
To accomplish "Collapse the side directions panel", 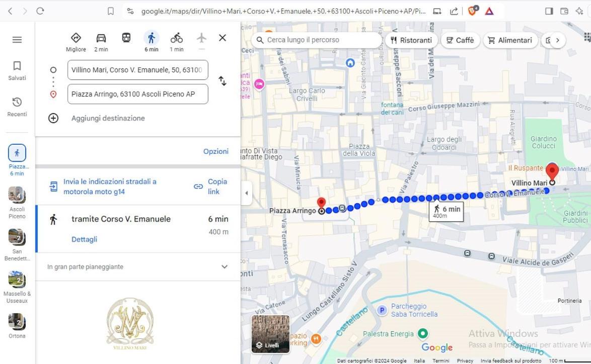I will 247,193.
